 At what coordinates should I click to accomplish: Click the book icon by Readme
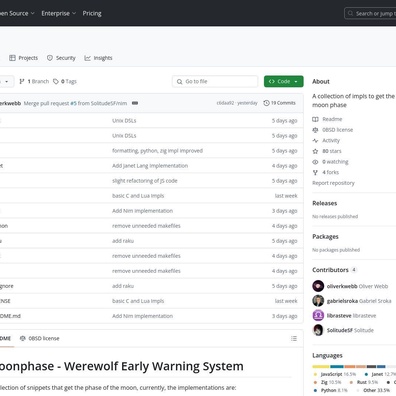tap(315, 119)
